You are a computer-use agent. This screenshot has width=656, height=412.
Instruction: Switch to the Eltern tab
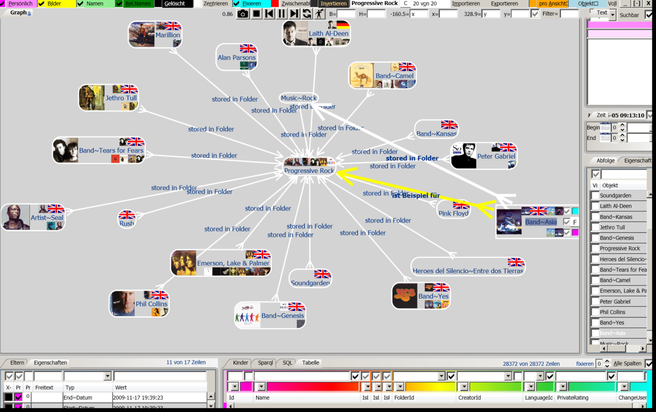click(x=17, y=363)
